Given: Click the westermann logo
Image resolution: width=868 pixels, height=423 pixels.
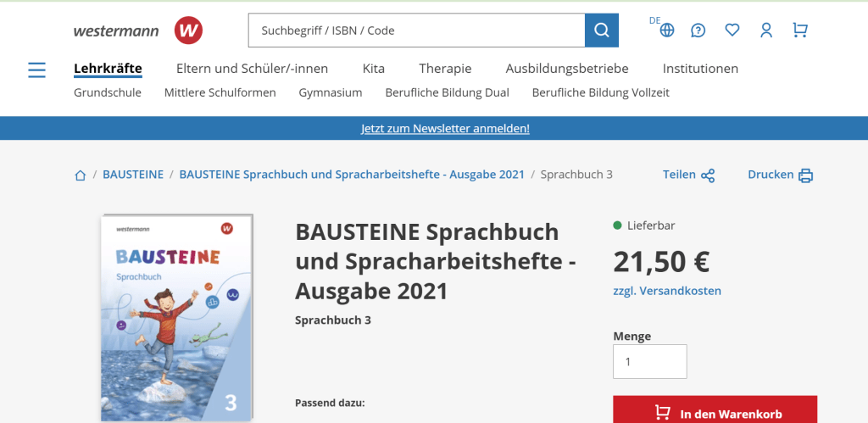Looking at the screenshot, I should click(x=138, y=31).
